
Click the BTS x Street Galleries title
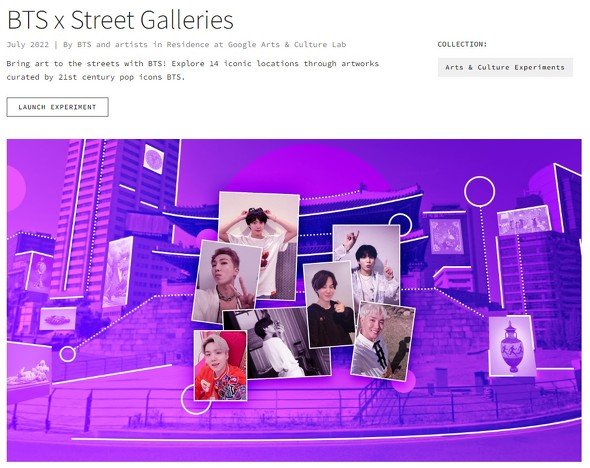120,20
